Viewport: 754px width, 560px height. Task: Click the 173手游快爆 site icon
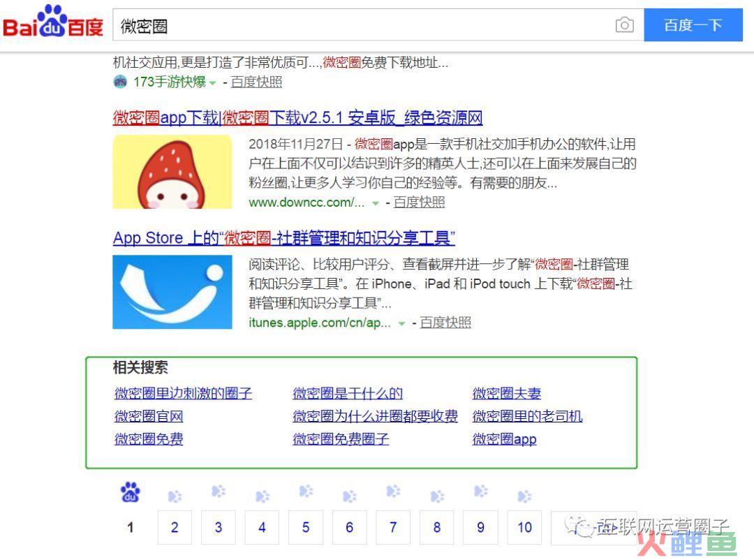(120, 82)
